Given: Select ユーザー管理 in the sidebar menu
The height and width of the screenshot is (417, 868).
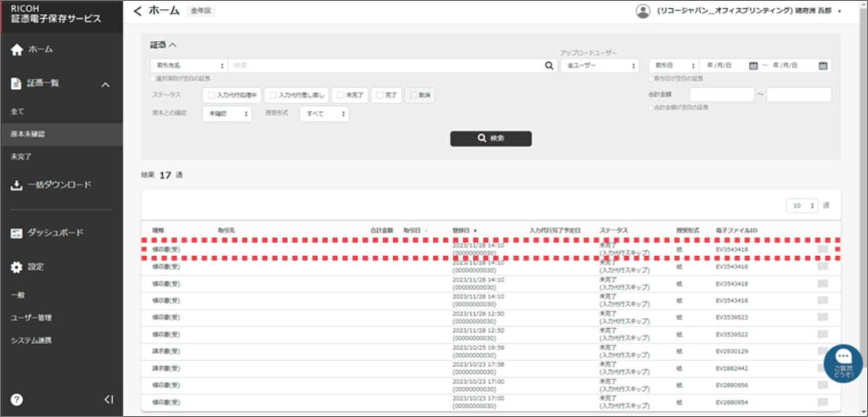Looking at the screenshot, I should point(31,318).
